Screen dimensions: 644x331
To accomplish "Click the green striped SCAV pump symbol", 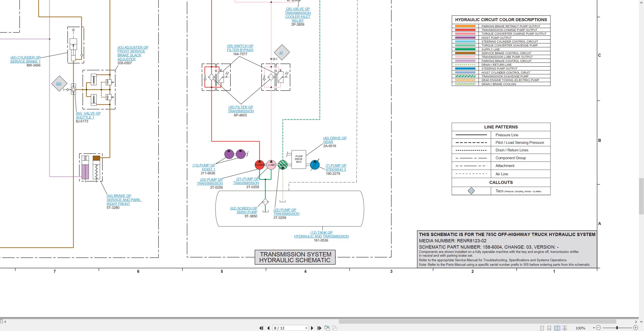I will click(283, 165).
